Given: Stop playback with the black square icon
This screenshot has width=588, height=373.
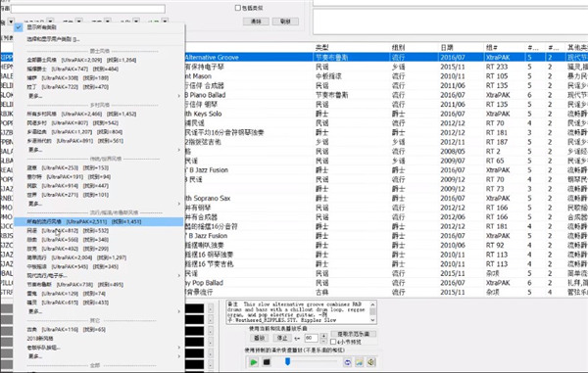Looking at the screenshot, I should click(267, 362).
